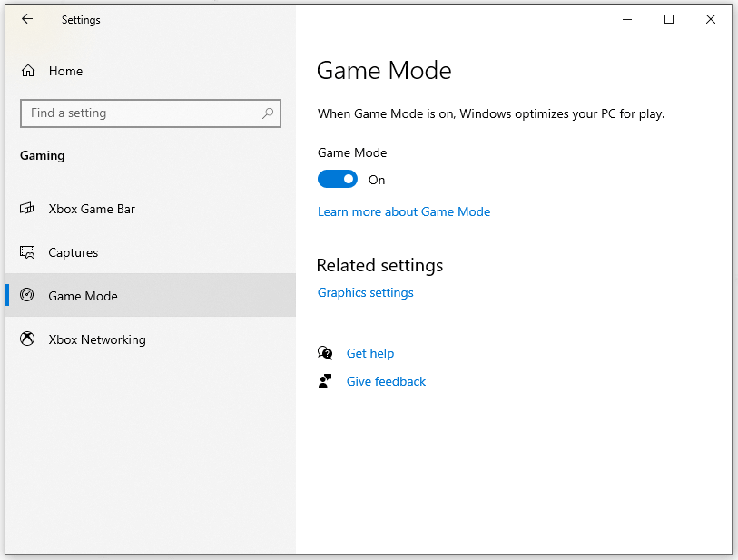Click the Give feedback link
This screenshot has height=560, width=738.
(x=386, y=381)
